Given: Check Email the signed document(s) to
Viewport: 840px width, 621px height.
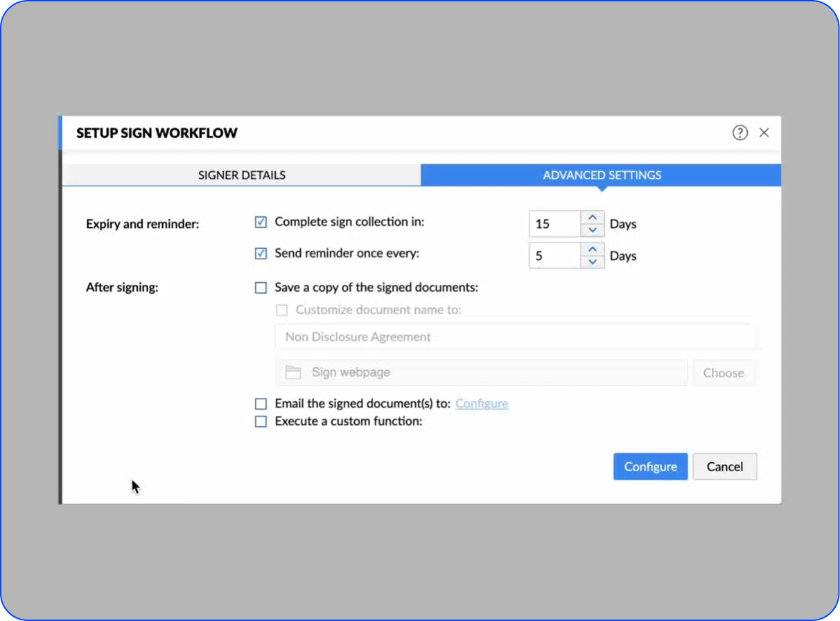Looking at the screenshot, I should [x=261, y=403].
